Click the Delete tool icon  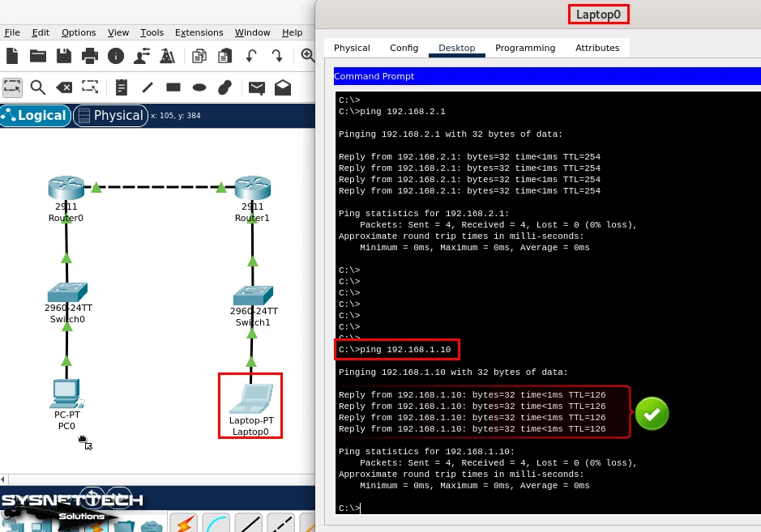[64, 87]
